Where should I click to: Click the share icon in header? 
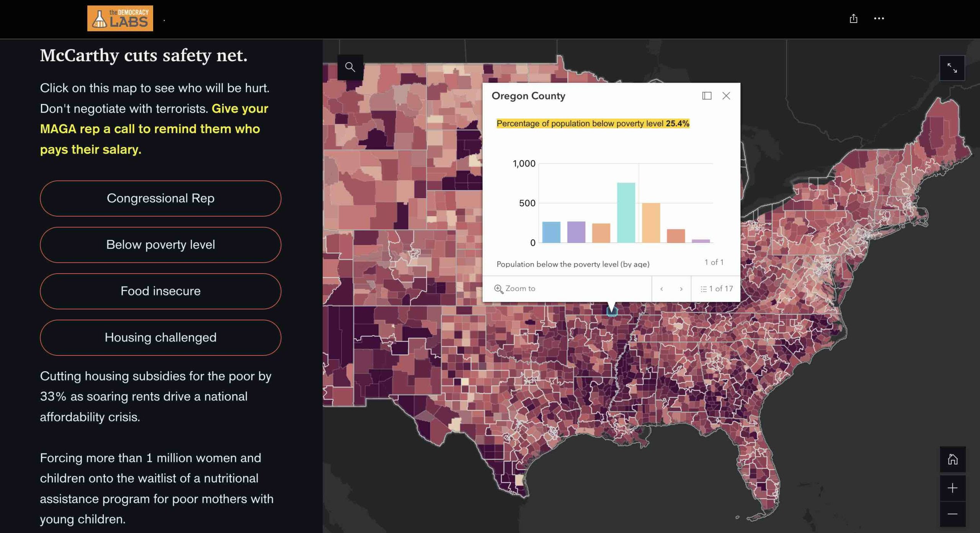[853, 18]
